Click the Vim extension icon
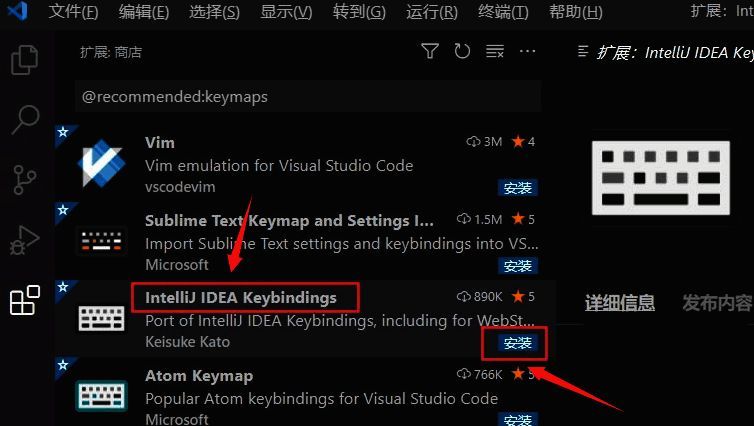The height and width of the screenshot is (426, 754). point(101,163)
